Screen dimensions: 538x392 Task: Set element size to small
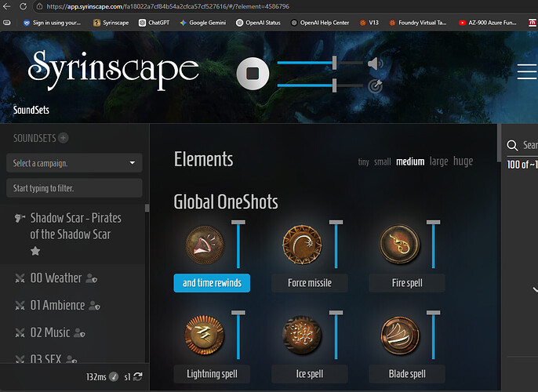click(x=382, y=162)
